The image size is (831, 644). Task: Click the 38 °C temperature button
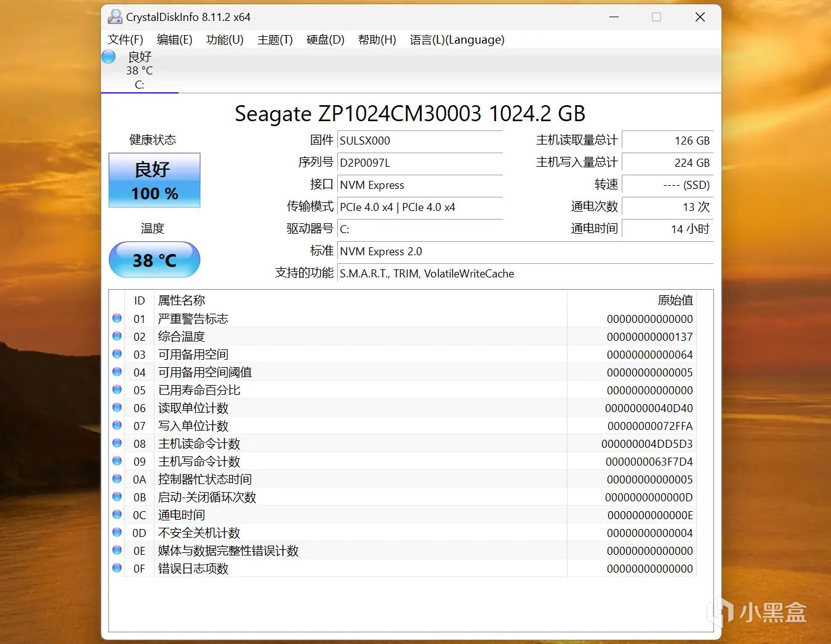[155, 260]
